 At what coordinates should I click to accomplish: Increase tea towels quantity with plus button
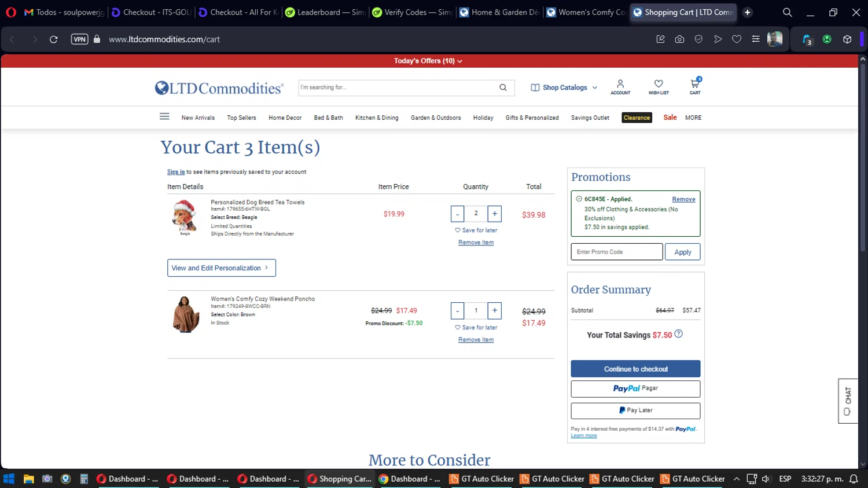495,214
